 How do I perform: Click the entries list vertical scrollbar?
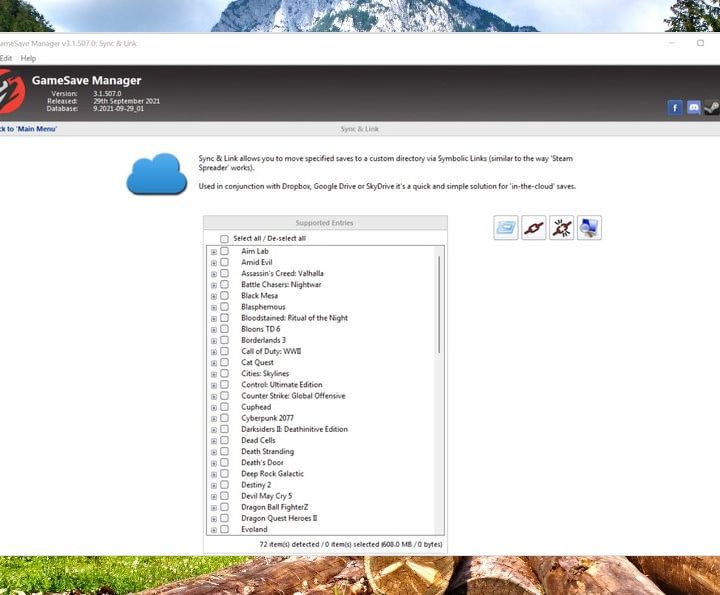[x=439, y=305]
